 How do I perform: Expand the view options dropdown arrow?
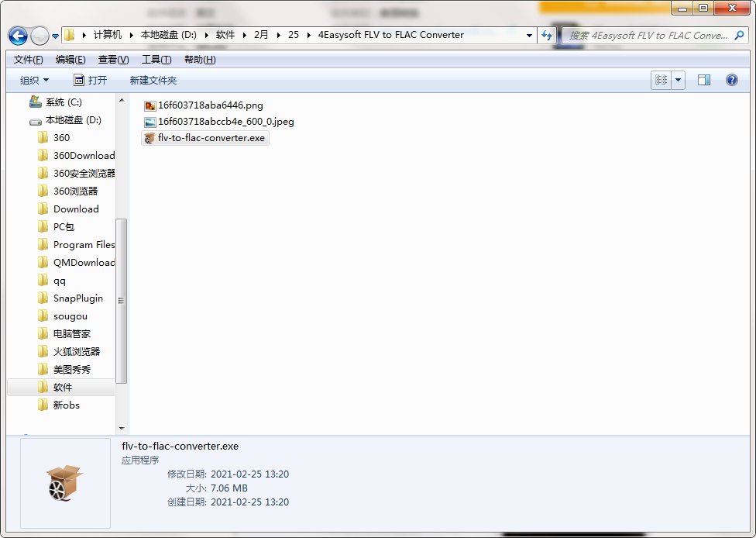[x=678, y=80]
